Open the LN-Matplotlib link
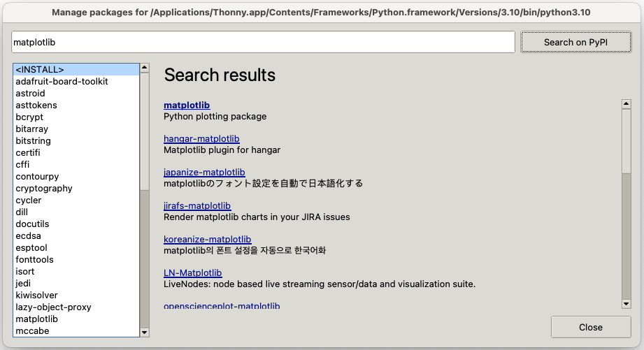This screenshot has width=644, height=350. [192, 273]
